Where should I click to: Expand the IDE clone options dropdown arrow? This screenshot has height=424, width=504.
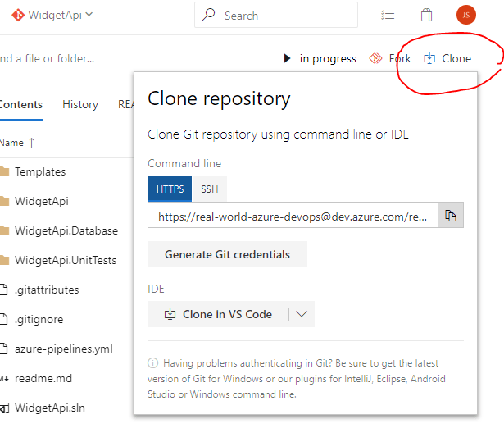302,314
